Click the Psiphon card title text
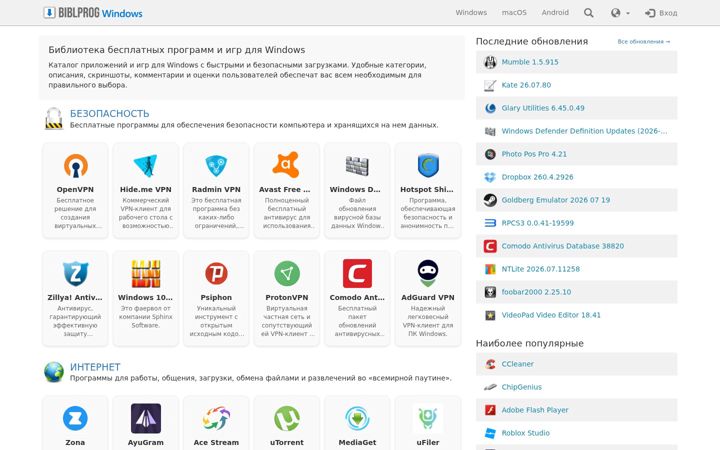Screen dimensions: 720x450 tap(216, 298)
